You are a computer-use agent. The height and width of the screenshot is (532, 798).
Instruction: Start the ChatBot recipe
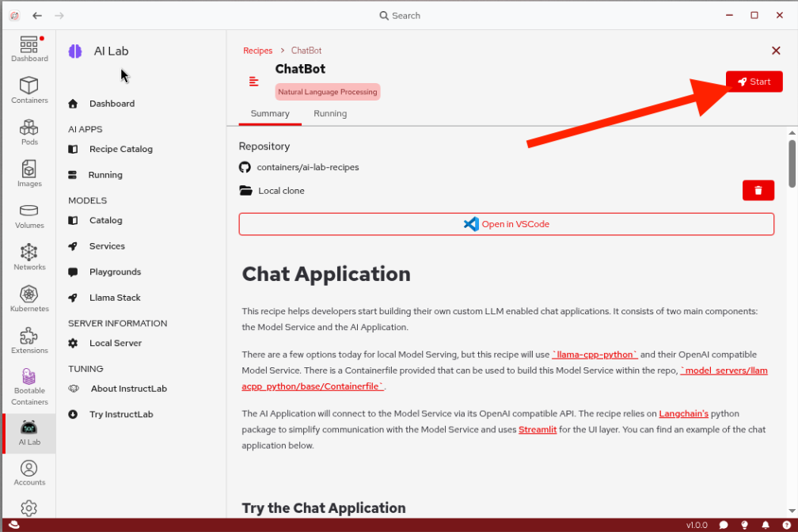(754, 82)
